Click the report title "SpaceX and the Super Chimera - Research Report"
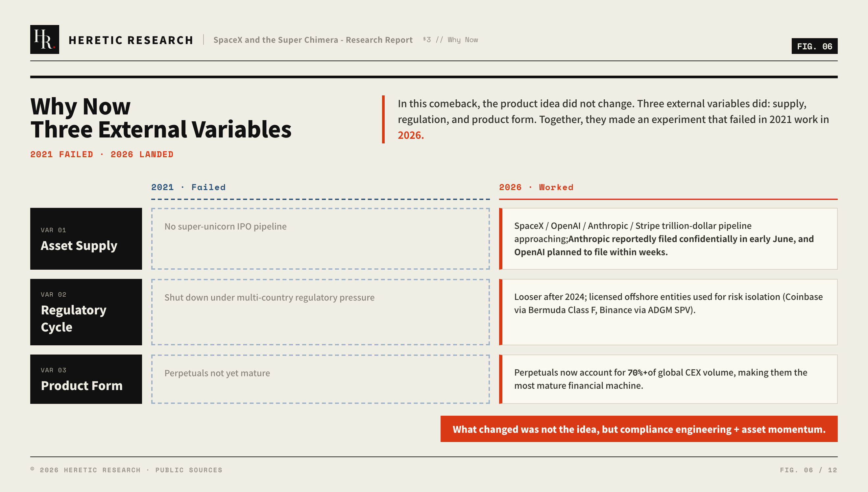Image resolution: width=868 pixels, height=492 pixels. [x=313, y=40]
